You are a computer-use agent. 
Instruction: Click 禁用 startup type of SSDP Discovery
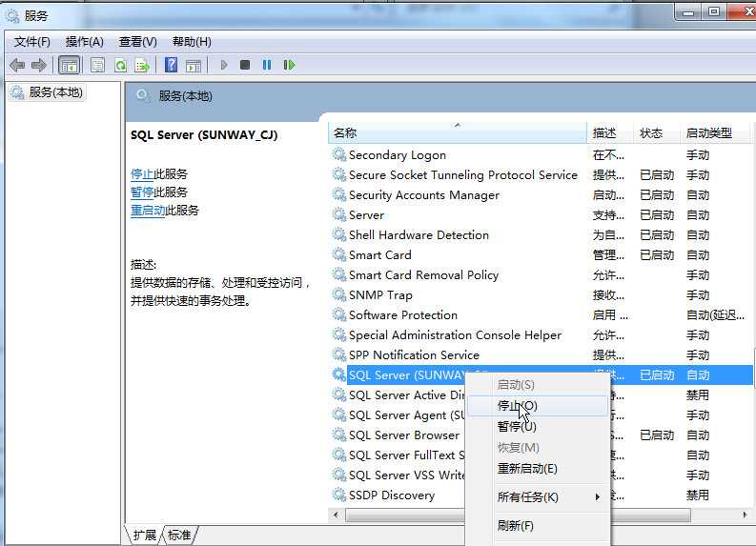click(697, 495)
